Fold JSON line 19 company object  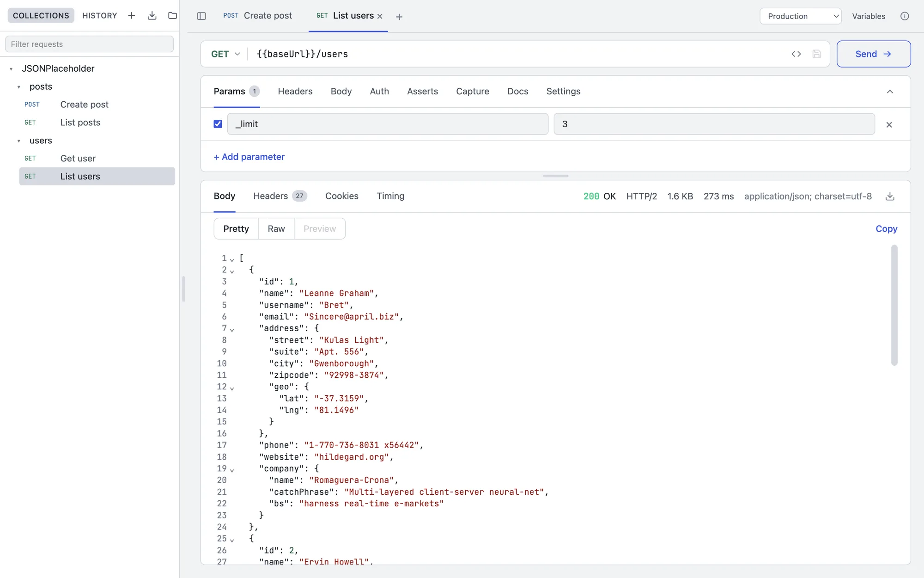tap(232, 470)
